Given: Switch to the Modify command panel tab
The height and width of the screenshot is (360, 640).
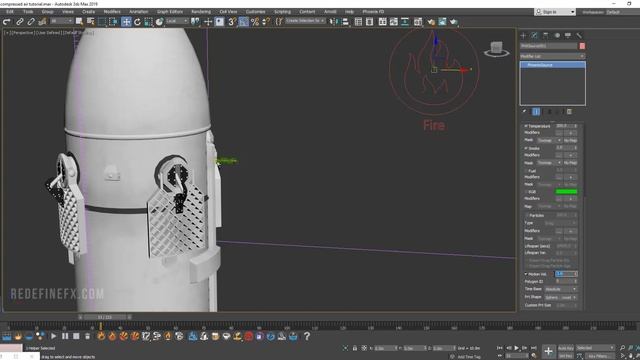Looking at the screenshot, I should coord(534,36).
